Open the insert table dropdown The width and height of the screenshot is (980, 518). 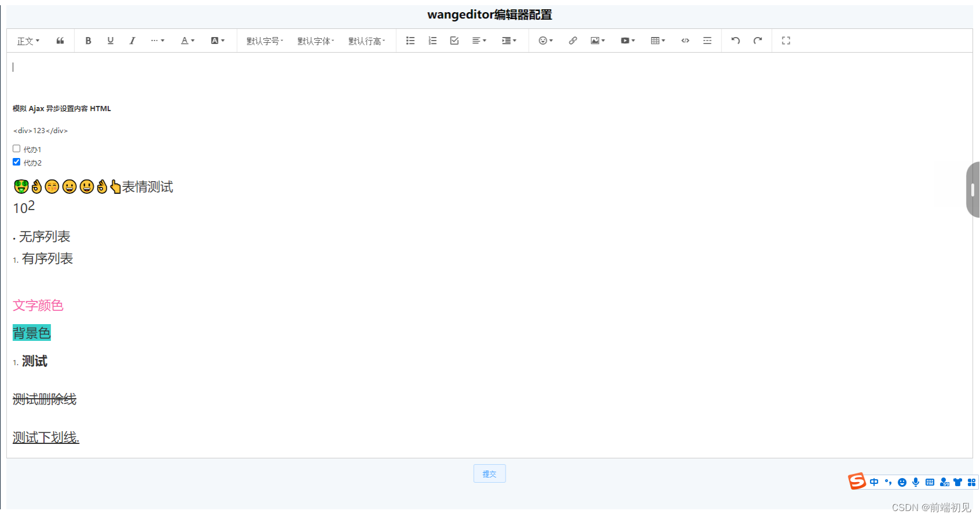(658, 41)
